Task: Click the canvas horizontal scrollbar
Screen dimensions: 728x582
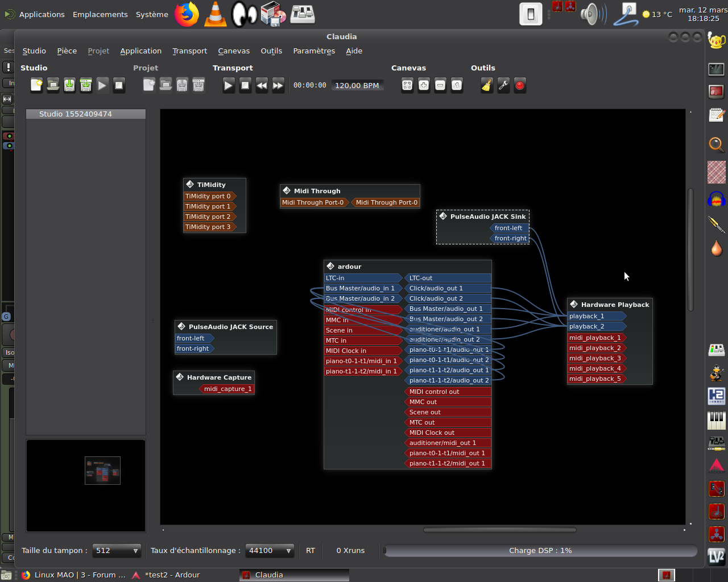Action: (499, 530)
